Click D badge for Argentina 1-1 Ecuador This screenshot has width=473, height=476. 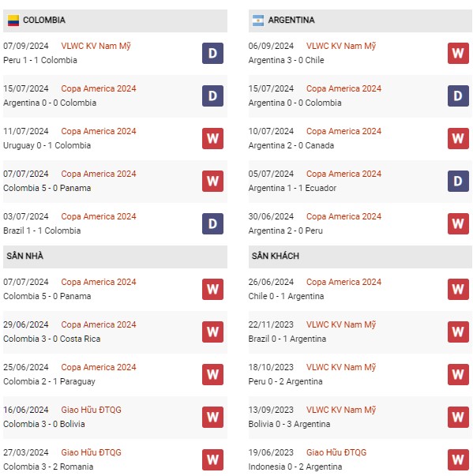pos(458,182)
